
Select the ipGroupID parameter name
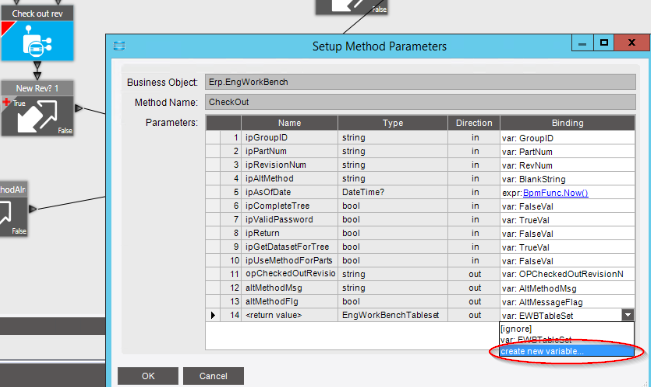[x=289, y=137]
